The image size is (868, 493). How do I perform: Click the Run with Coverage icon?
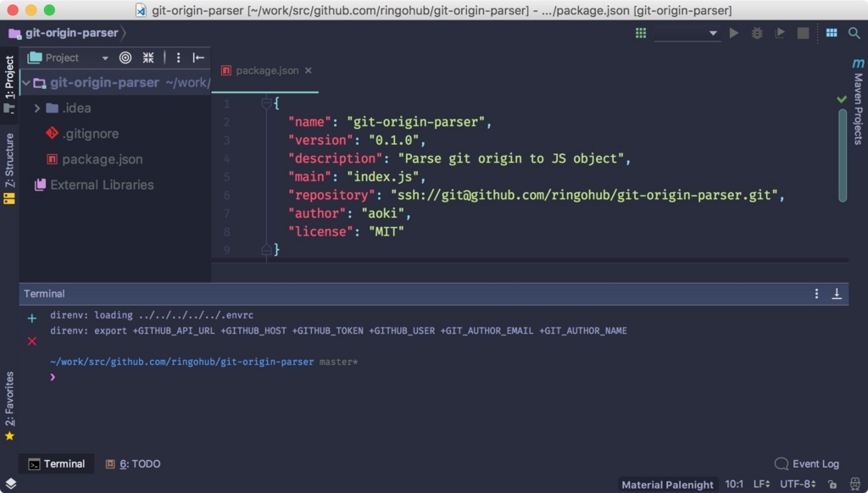[x=780, y=33]
